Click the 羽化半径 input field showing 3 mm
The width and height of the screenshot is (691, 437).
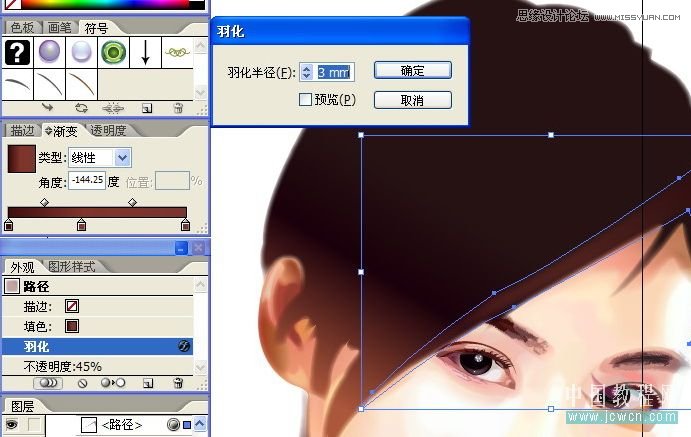click(x=334, y=72)
